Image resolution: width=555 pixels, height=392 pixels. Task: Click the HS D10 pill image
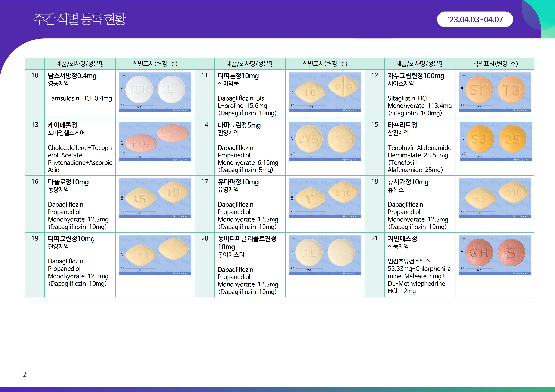(495, 198)
